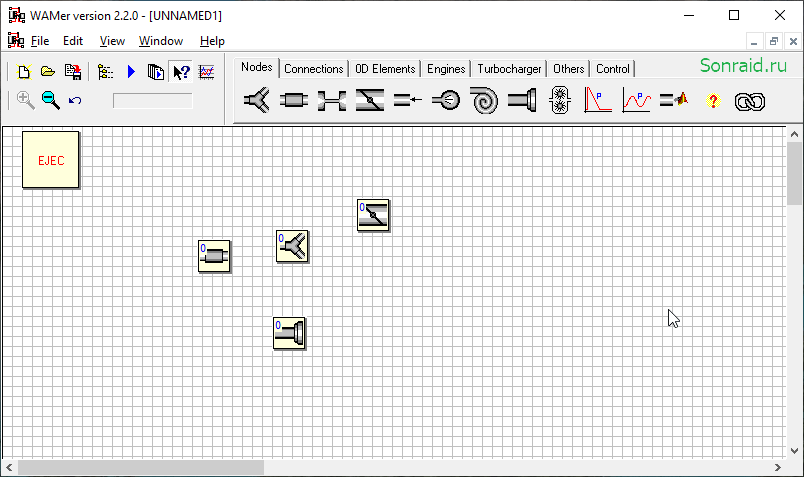Click the vertical scrollbar thumb
Screen dimensions: 804x477
point(794,173)
